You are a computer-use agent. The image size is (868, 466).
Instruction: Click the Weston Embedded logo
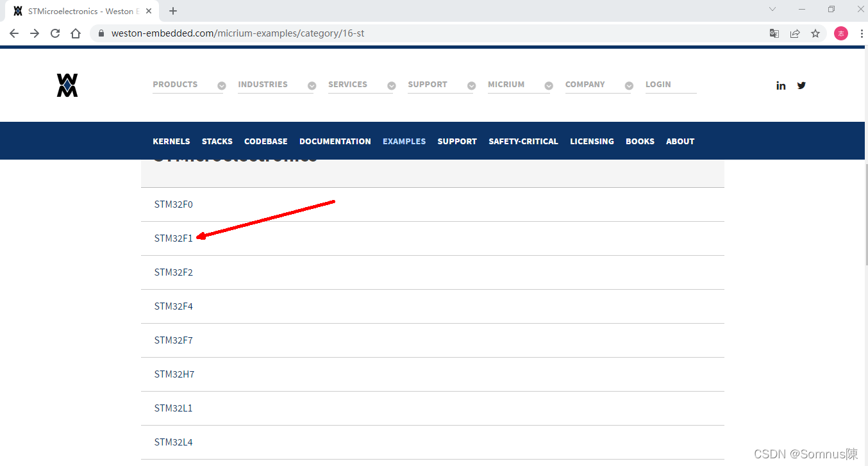coord(67,85)
